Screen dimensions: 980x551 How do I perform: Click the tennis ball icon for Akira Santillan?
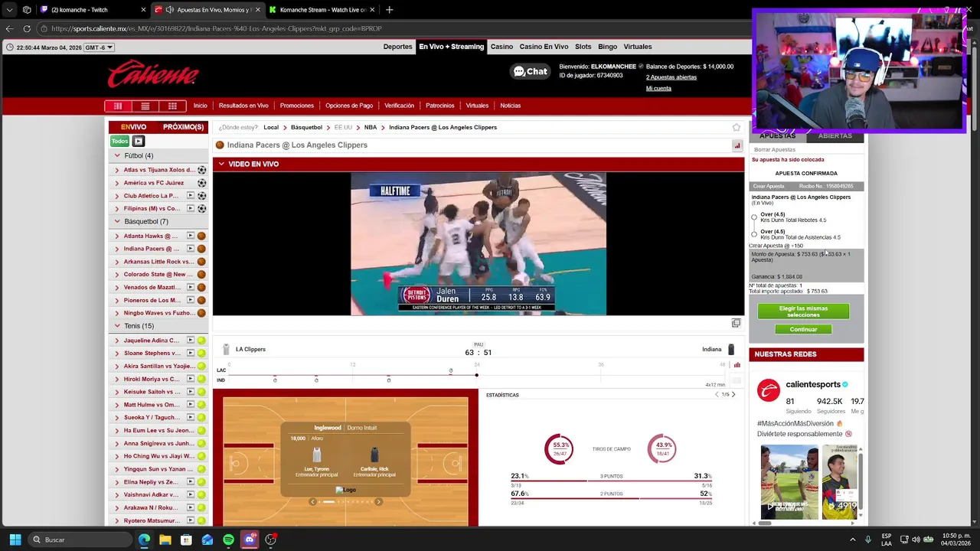click(201, 367)
